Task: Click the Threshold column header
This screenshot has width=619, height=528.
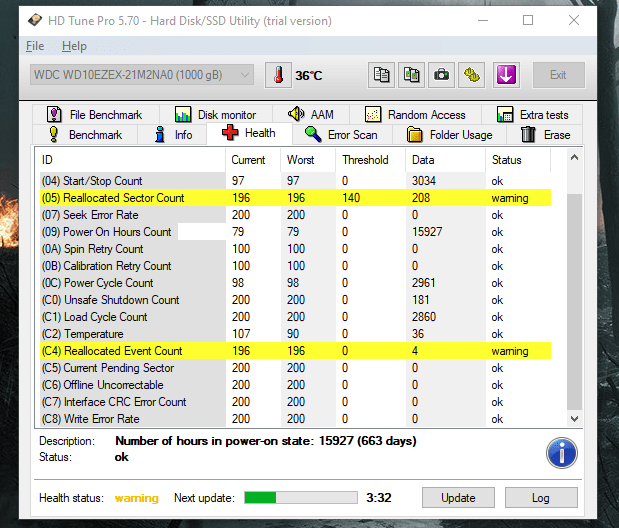Action: (x=370, y=160)
